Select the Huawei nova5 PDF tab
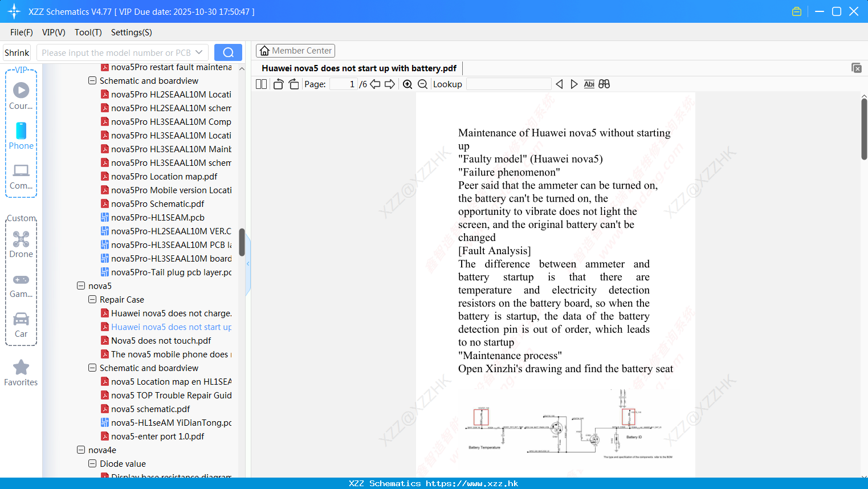Image resolution: width=868 pixels, height=489 pixels. (359, 68)
